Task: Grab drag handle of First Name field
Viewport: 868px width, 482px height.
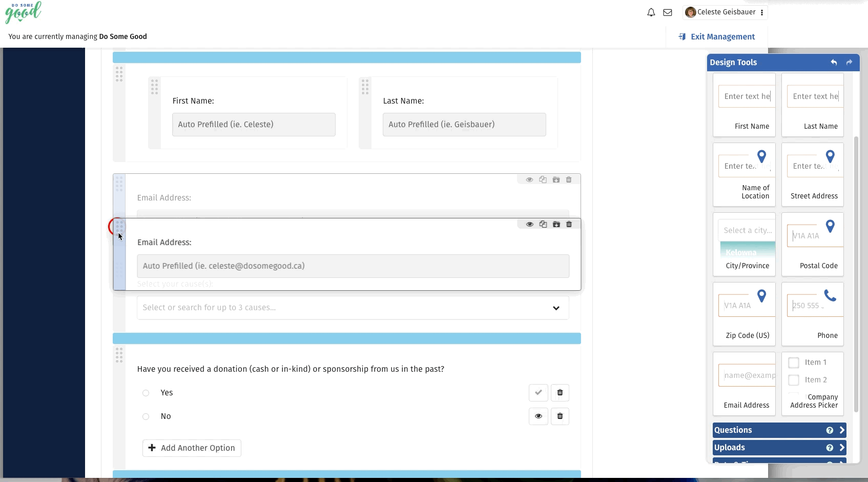Action: coord(154,87)
